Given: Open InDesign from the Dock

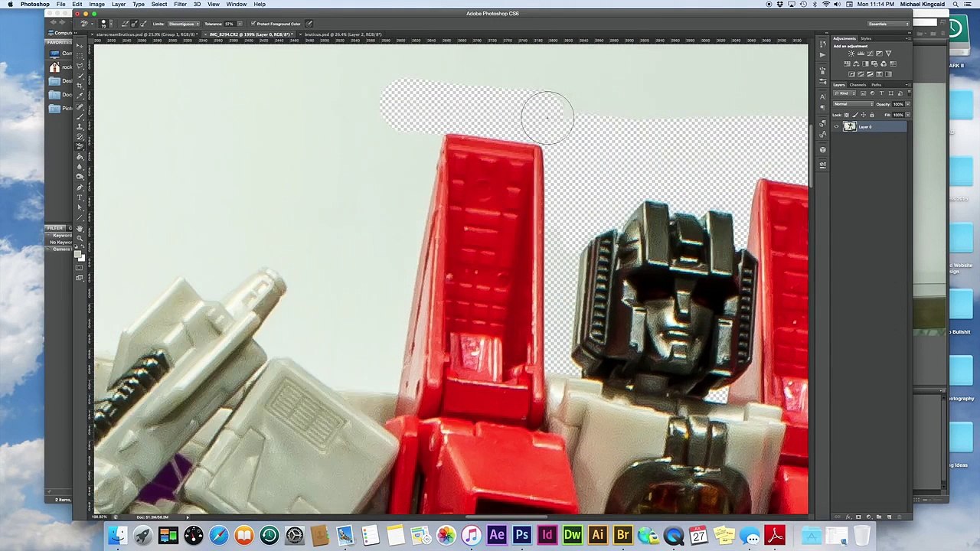Looking at the screenshot, I should click(547, 535).
